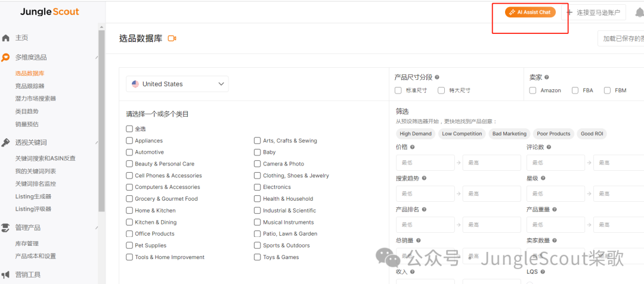Apply the Bad Marketing preset filter
644x284 pixels.
click(x=509, y=133)
